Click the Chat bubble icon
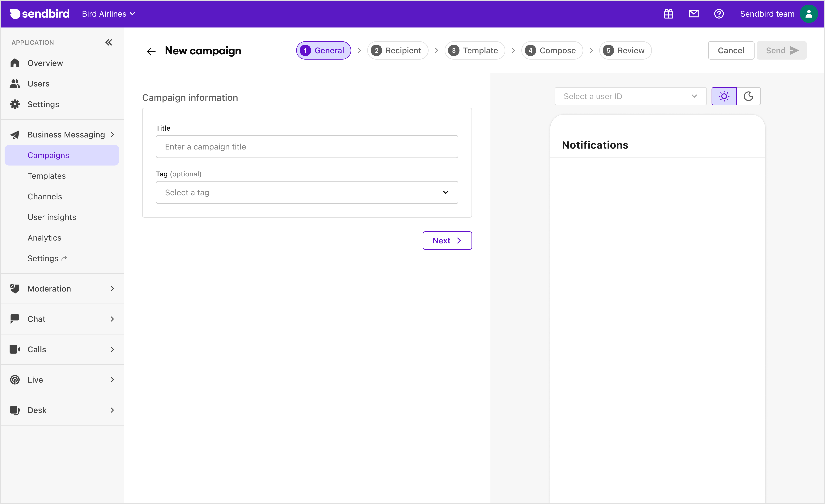Image resolution: width=825 pixels, height=504 pixels. 15,319
